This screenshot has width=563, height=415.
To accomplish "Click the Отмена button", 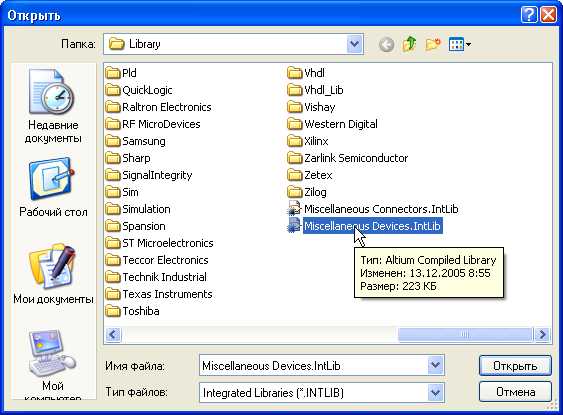I will [x=515, y=392].
